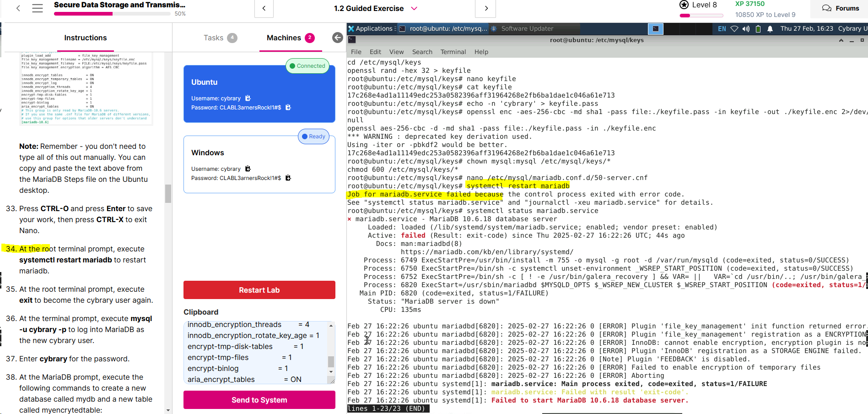
Task: Go to the previous exercise arrow
Action: click(264, 9)
